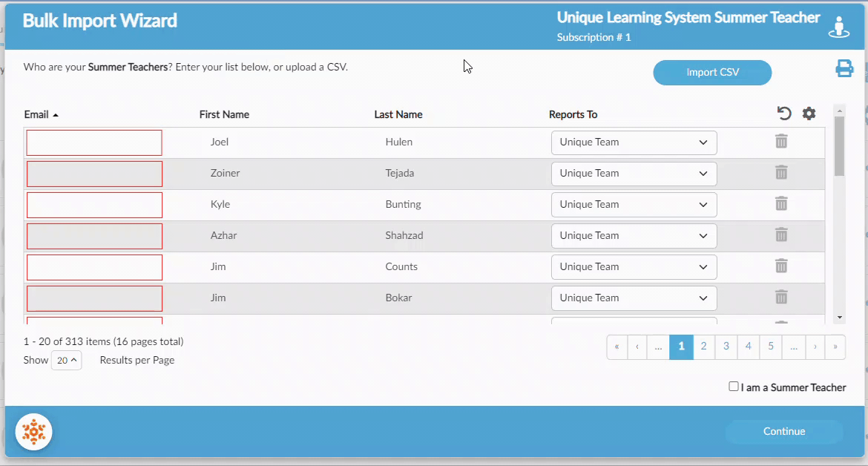
Task: Open the orange help widget icon
Action: (34, 432)
